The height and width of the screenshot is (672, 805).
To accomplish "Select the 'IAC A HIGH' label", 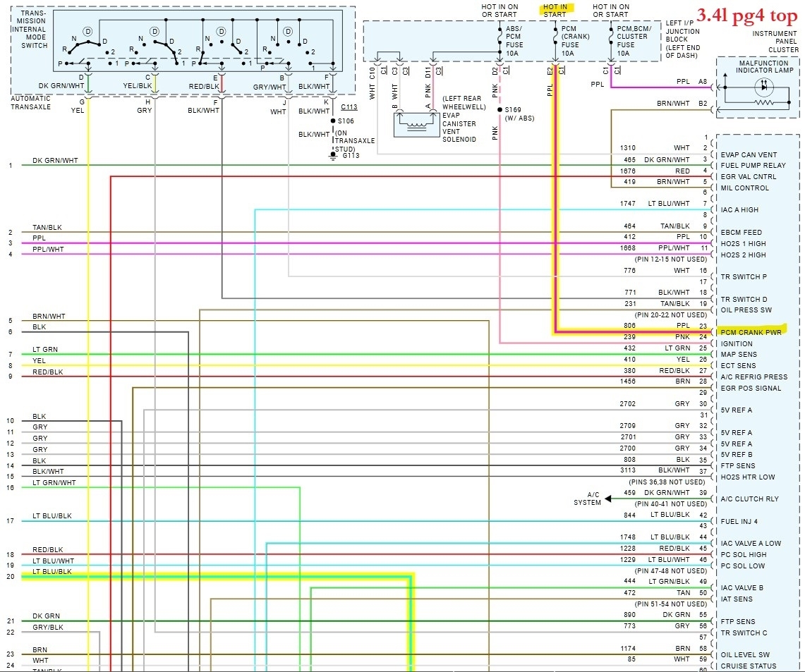I will [739, 210].
